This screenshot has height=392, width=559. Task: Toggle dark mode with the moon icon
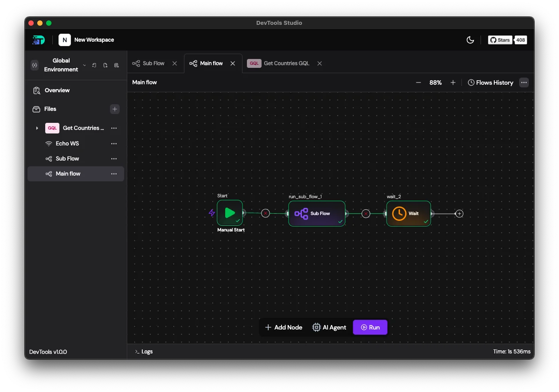pos(470,40)
